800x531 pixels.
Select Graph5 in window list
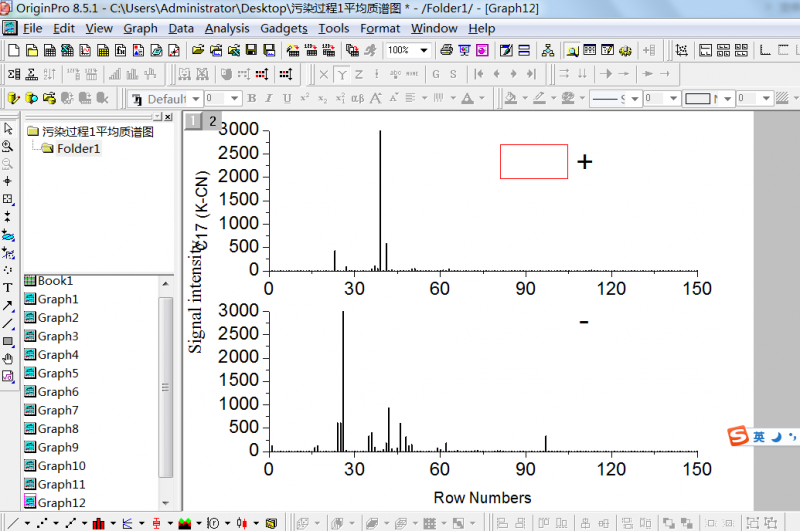58,373
